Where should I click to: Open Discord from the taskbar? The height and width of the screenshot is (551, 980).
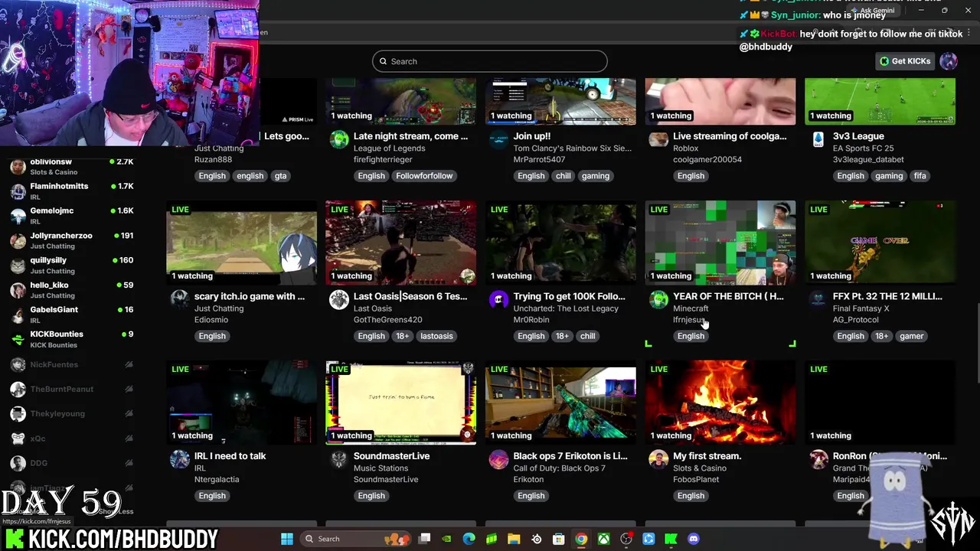[x=694, y=539]
